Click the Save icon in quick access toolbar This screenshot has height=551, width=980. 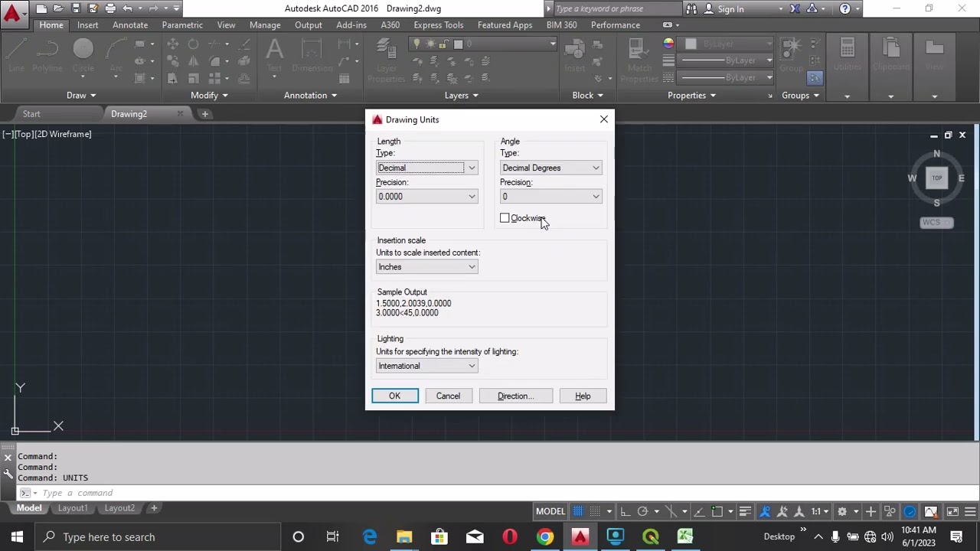click(x=76, y=9)
